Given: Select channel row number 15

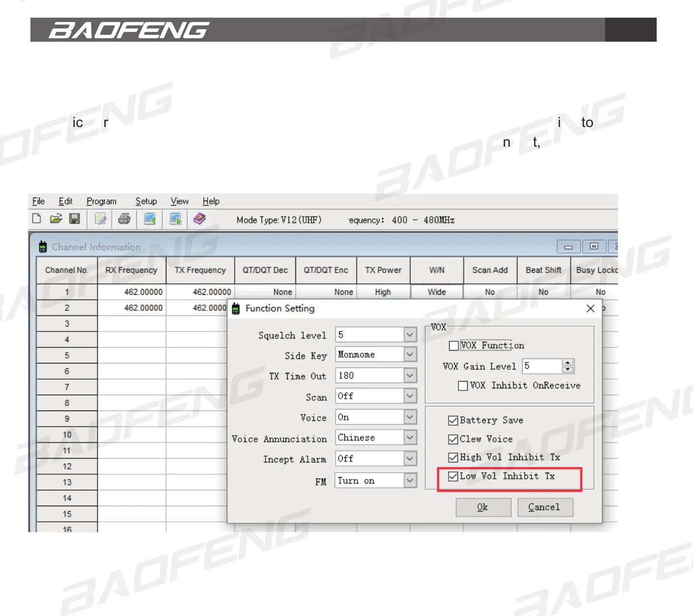Looking at the screenshot, I should pos(67,514).
